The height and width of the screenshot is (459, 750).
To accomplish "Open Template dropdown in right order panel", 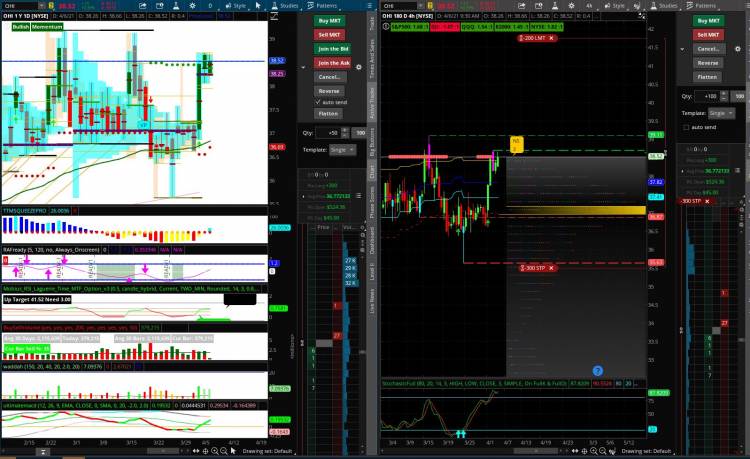I will click(721, 114).
